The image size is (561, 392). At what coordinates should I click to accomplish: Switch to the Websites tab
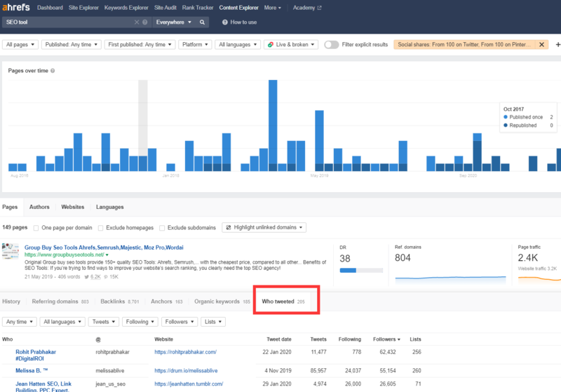(73, 207)
